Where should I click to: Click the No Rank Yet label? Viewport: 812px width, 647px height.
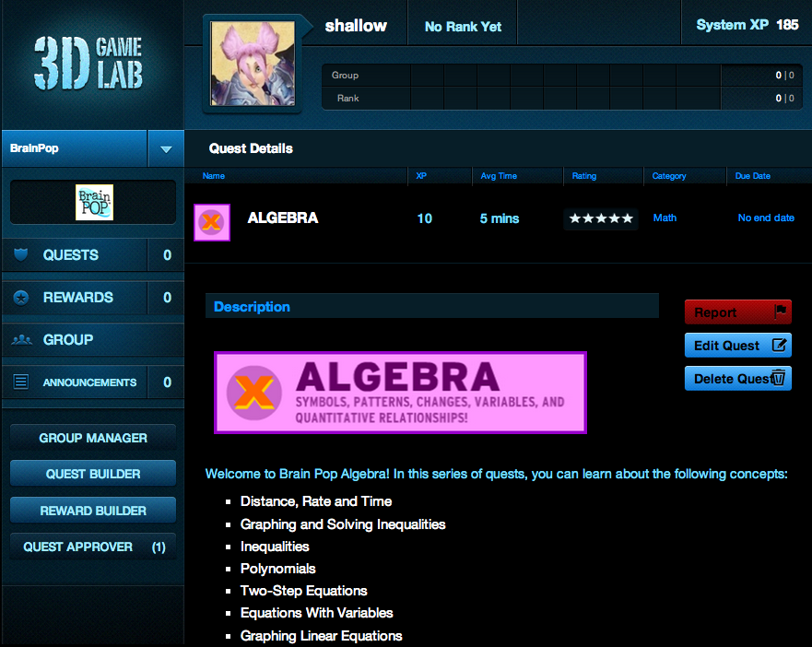[463, 27]
